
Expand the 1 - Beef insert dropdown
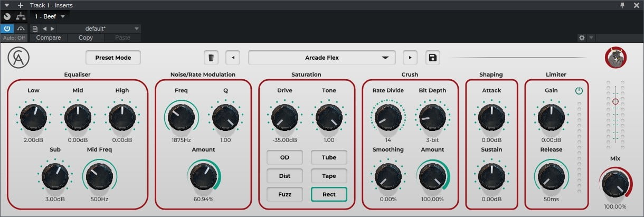63,16
